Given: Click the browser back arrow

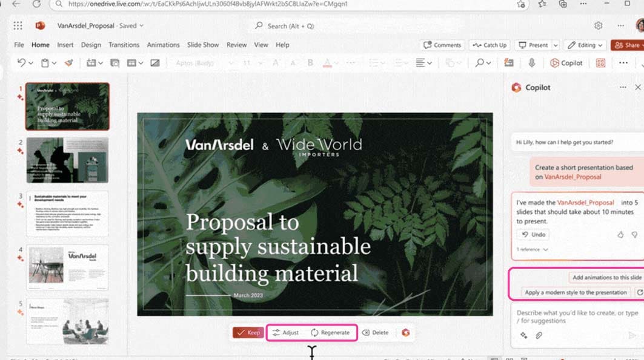Looking at the screenshot, I should pos(16,4).
